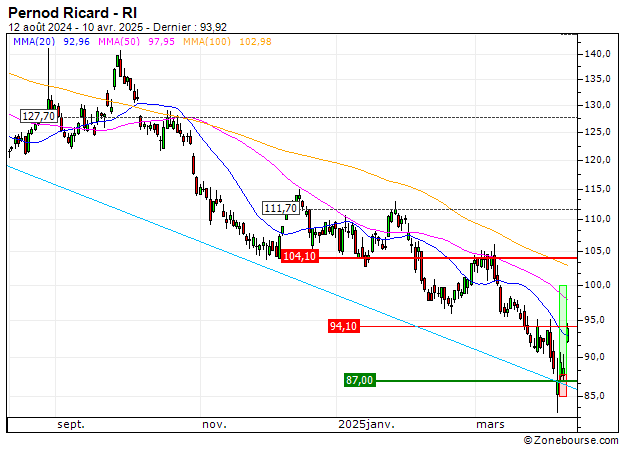
Task: Click the 125,0 price axis value
Action: [597, 132]
